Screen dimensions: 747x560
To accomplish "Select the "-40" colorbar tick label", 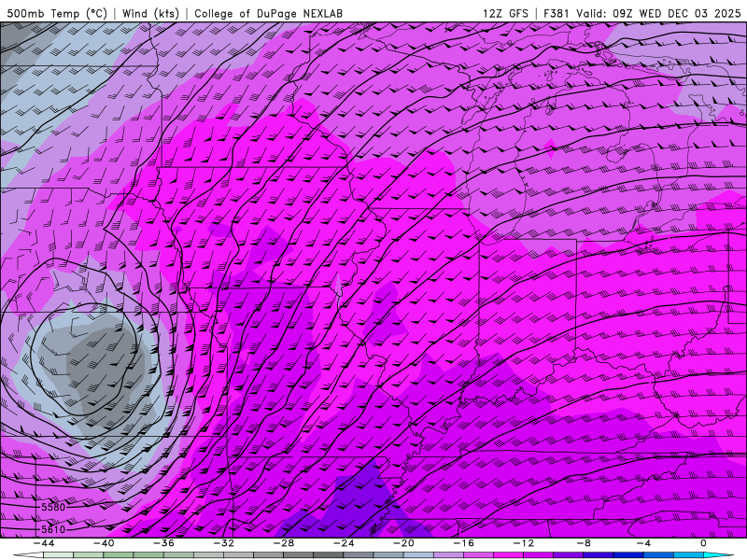I will (104, 543).
